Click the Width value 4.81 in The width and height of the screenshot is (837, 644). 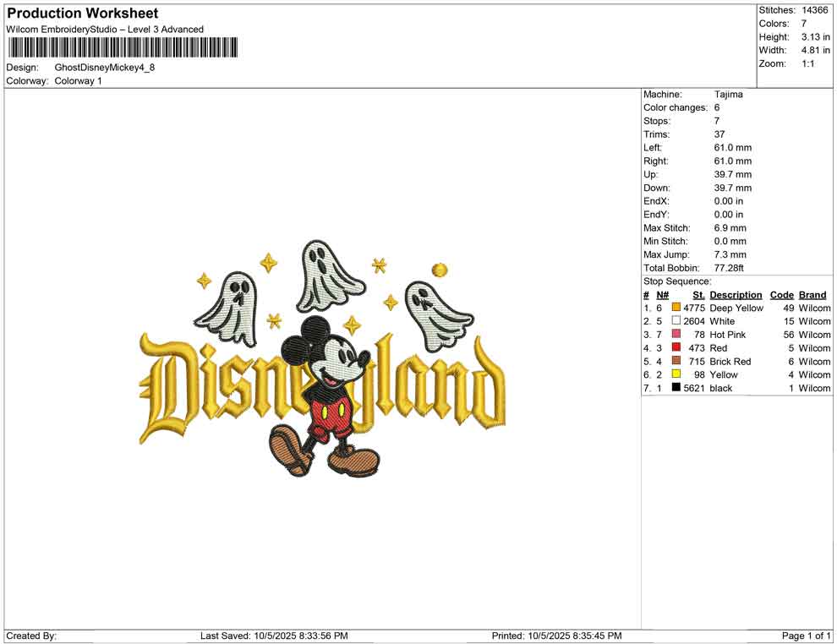click(x=815, y=50)
